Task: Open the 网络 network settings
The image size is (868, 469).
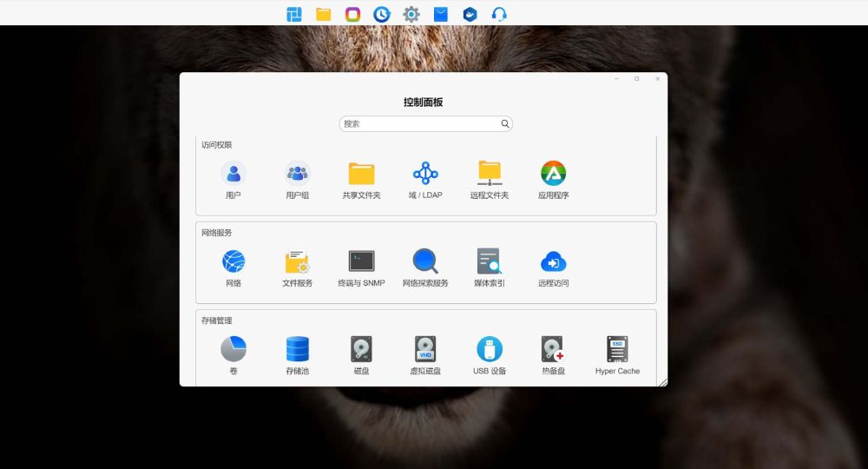Action: click(233, 261)
